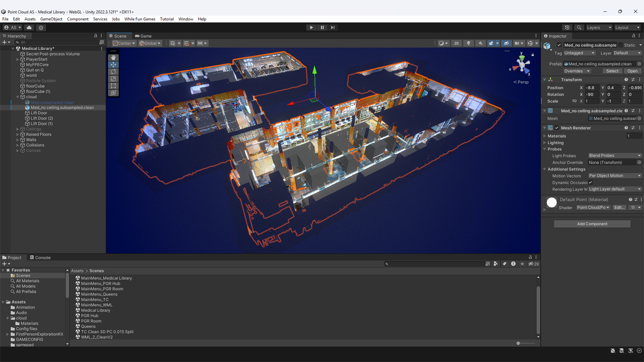
Task: Select the Rotate tool
Action: pos(114,72)
